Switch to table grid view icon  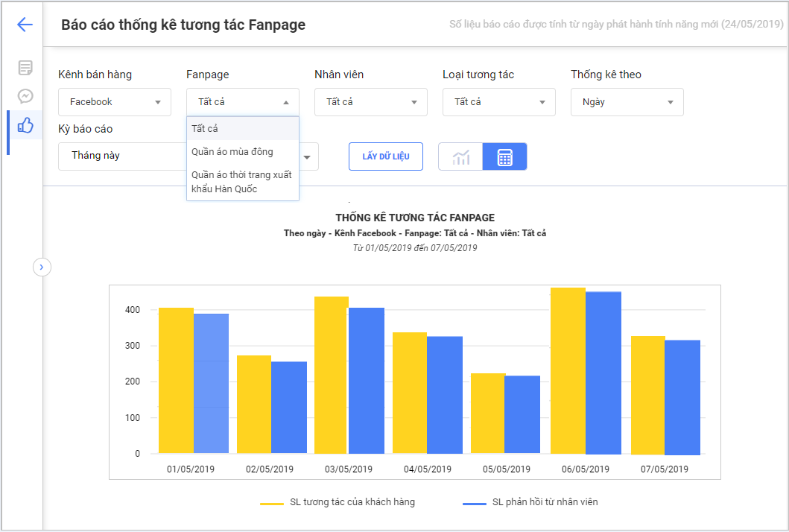tap(504, 157)
